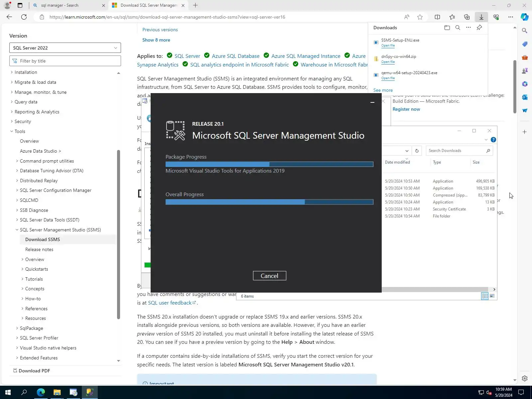Open downloads folder icon in Downloads panel
The width and height of the screenshot is (532, 399).
click(x=447, y=28)
